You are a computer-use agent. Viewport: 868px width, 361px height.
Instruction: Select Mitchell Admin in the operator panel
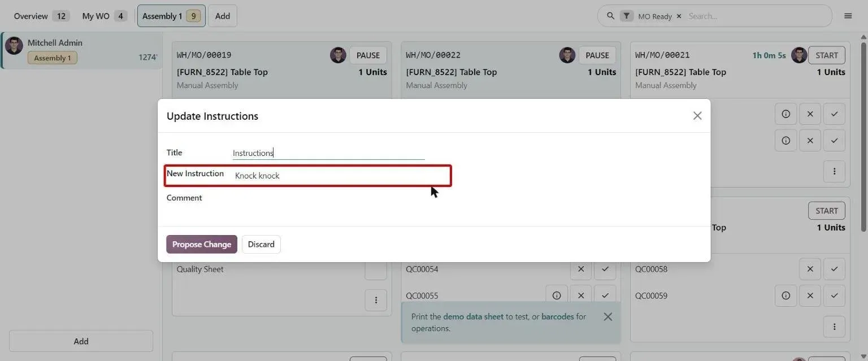[x=81, y=50]
